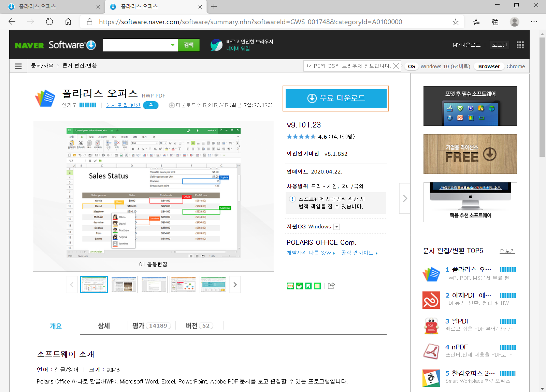Image resolution: width=546 pixels, height=392 pixels.
Task: Switch to the 평가 14189 tab
Action: click(152, 326)
